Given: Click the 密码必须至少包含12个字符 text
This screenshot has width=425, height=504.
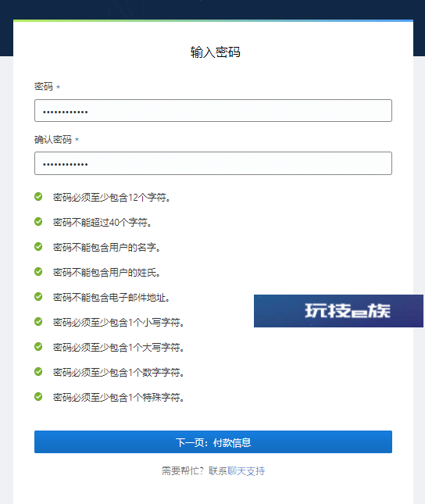Looking at the screenshot, I should [112, 198].
